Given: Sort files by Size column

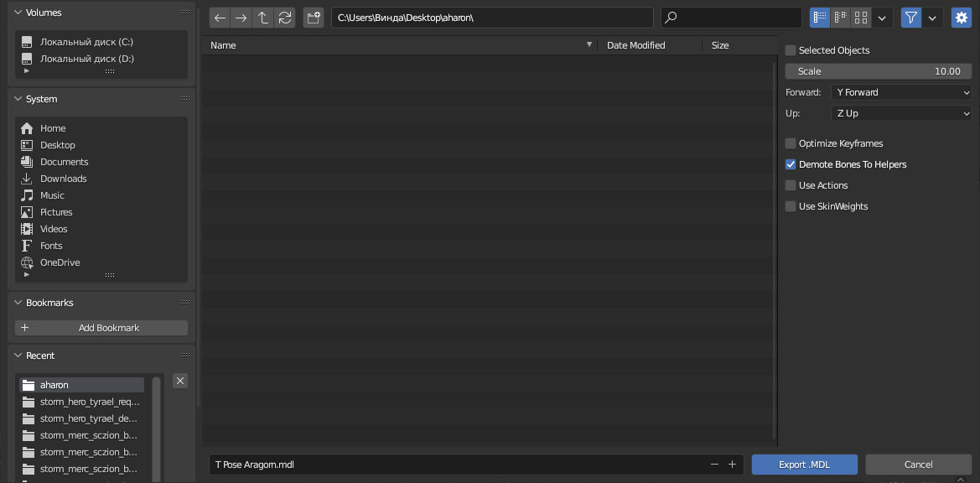Looking at the screenshot, I should click(x=738, y=45).
